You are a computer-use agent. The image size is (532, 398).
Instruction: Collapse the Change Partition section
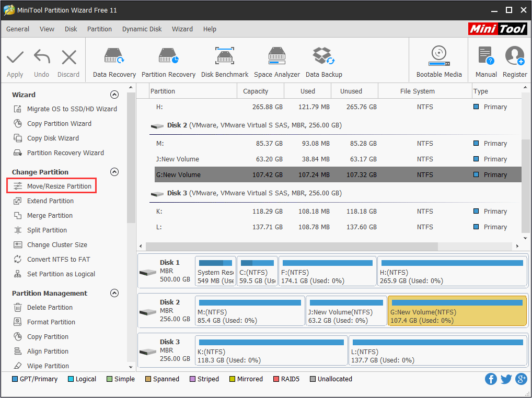[x=114, y=172]
